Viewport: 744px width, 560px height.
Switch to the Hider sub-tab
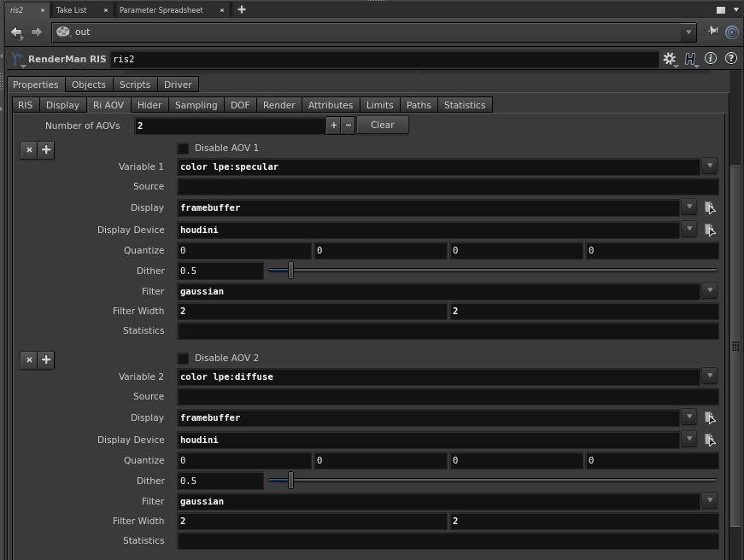pyautogui.click(x=149, y=105)
